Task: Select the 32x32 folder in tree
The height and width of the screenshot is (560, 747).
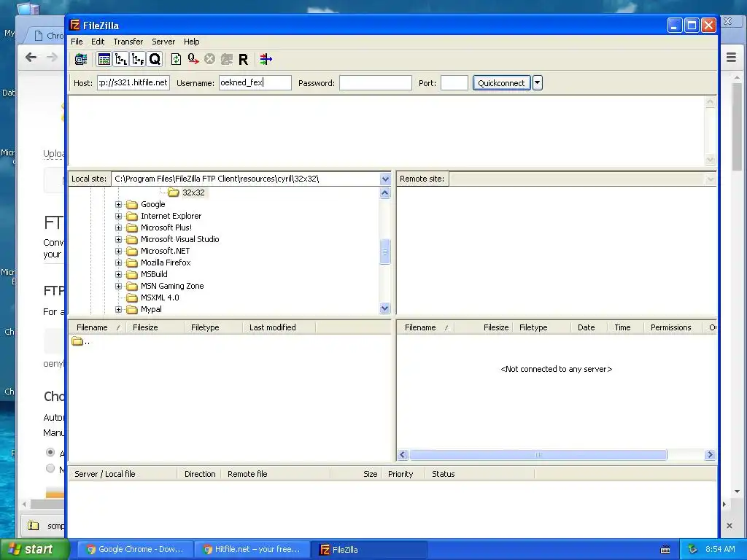Action: pos(193,192)
